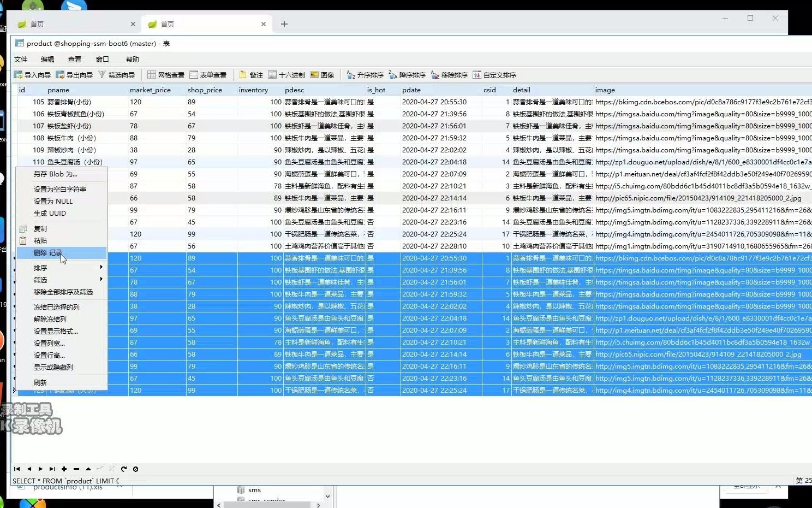Open the Filter Wizard (筛选向导)
This screenshot has width=812, height=508.
(x=116, y=75)
